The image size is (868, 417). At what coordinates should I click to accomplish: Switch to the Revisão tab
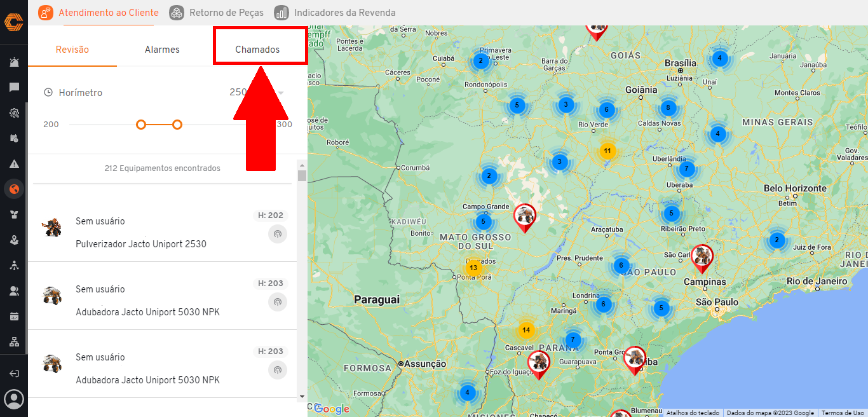(x=72, y=50)
